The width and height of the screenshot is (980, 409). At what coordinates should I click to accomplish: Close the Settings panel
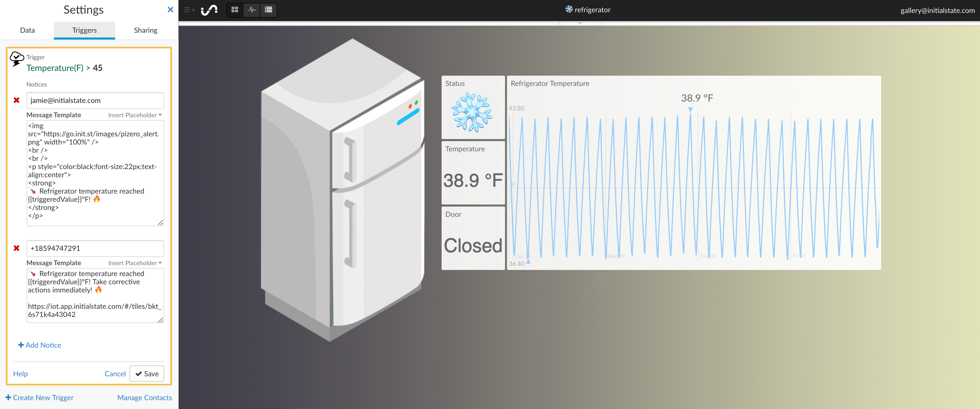point(170,10)
